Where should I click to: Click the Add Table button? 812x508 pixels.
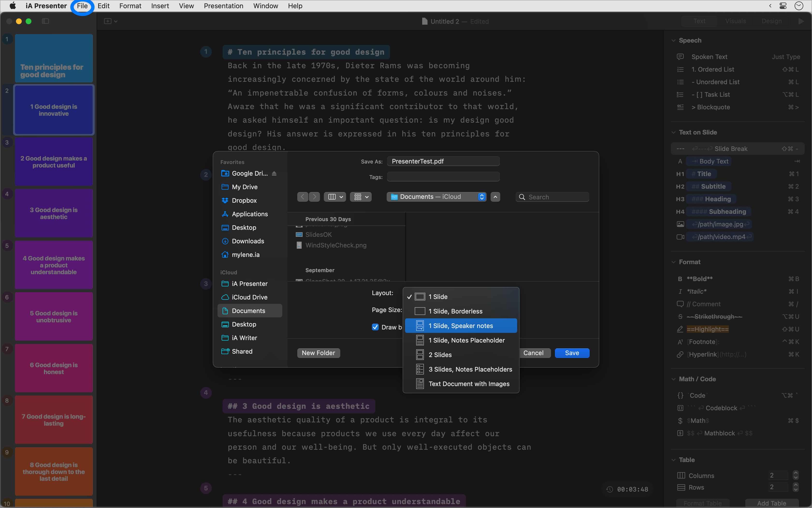click(772, 503)
